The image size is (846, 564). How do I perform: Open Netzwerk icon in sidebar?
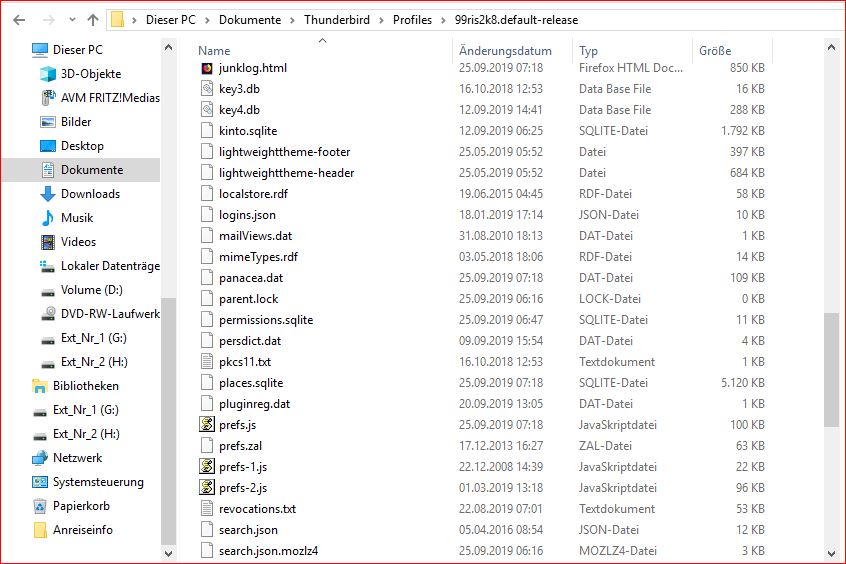(x=39, y=458)
